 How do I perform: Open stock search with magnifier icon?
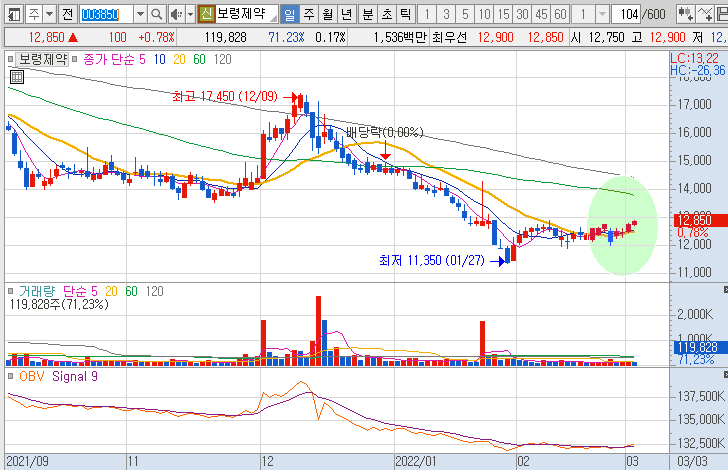click(x=157, y=15)
